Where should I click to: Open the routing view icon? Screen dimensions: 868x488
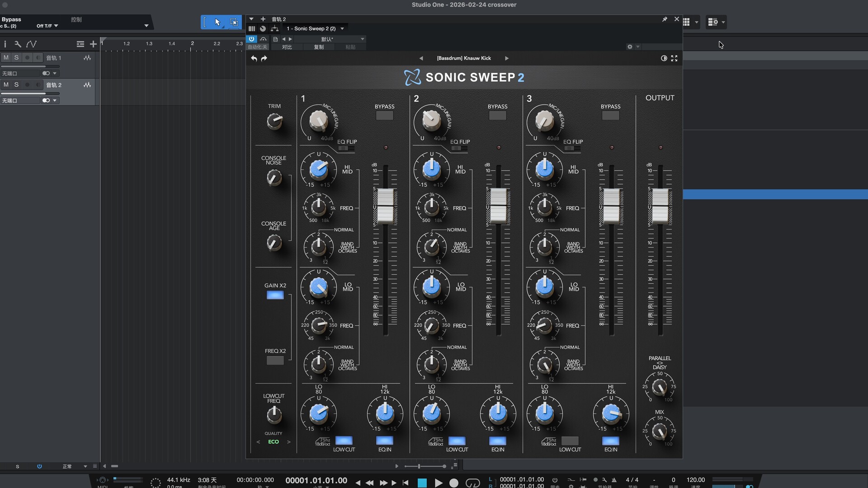274,28
